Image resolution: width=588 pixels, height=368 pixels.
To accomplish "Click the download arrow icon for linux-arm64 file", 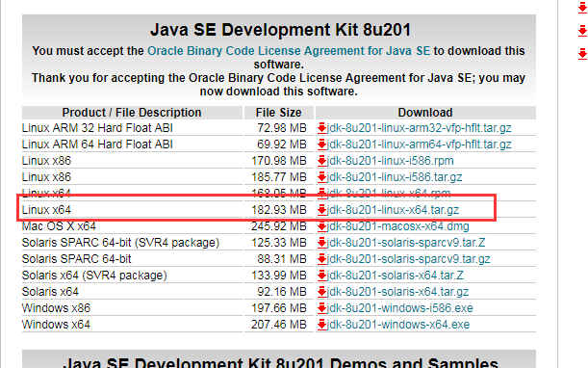I will click(321, 145).
